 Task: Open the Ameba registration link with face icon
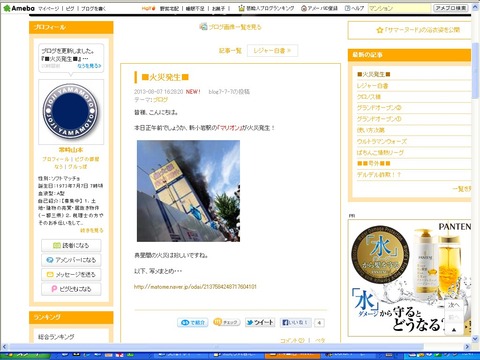319,8
